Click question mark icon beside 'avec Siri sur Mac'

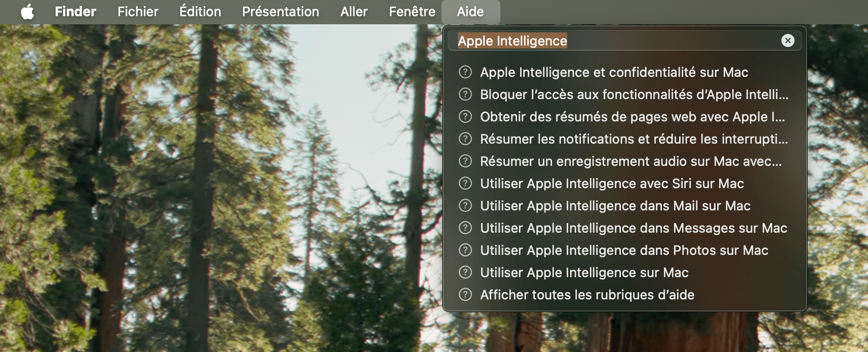click(465, 183)
